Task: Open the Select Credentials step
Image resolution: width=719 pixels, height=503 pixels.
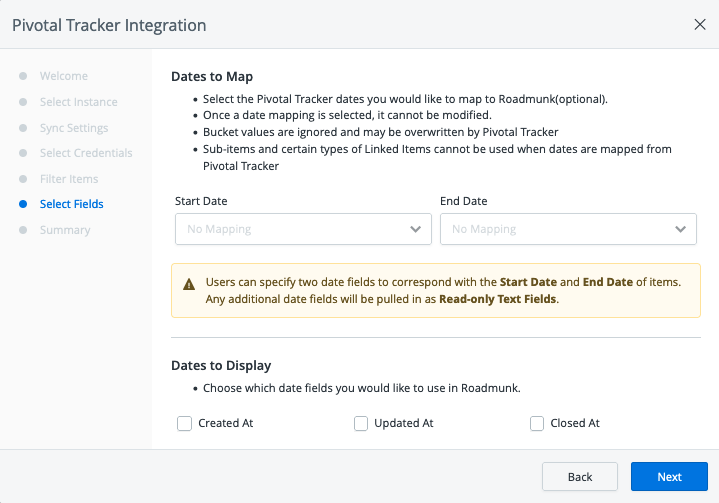Action: pyautogui.click(x=86, y=153)
